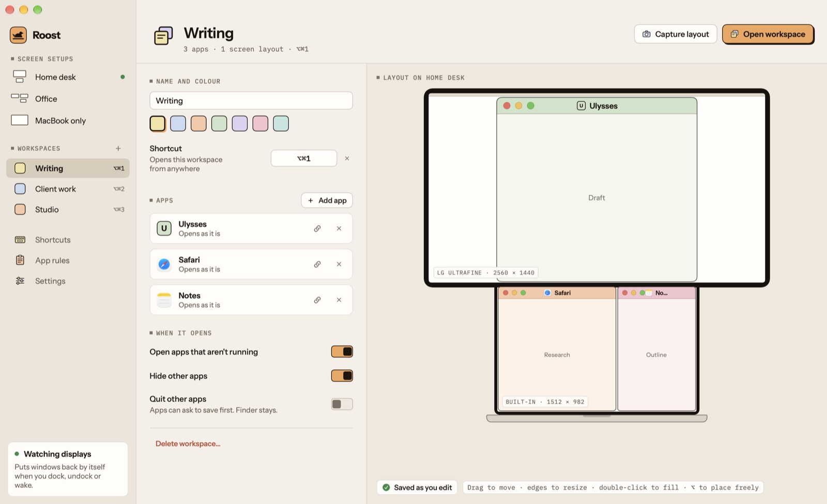Click the Add app button

[327, 201]
